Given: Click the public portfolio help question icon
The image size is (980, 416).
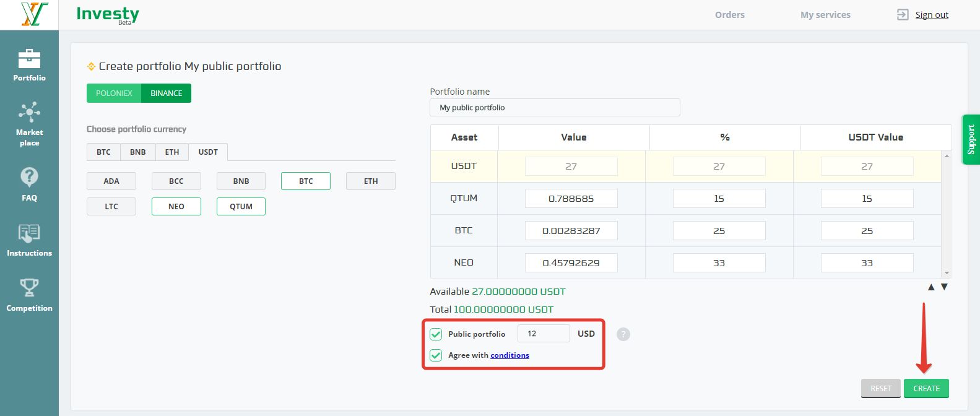Looking at the screenshot, I should click(623, 334).
